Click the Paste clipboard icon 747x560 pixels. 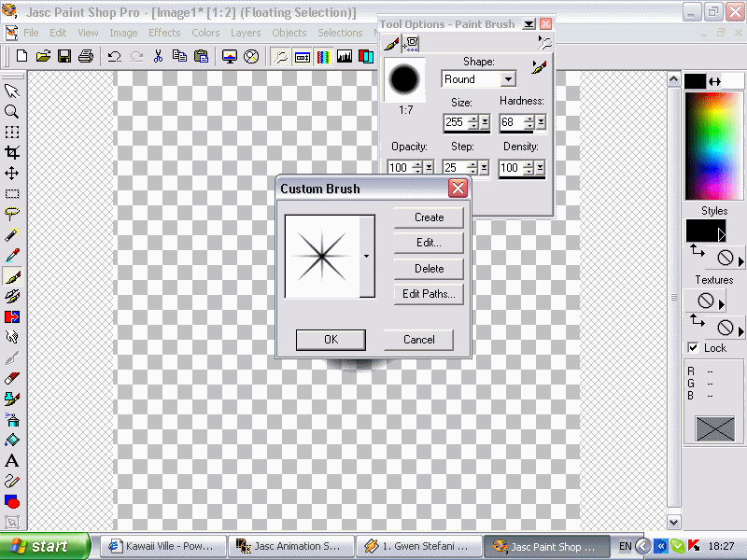(x=201, y=56)
